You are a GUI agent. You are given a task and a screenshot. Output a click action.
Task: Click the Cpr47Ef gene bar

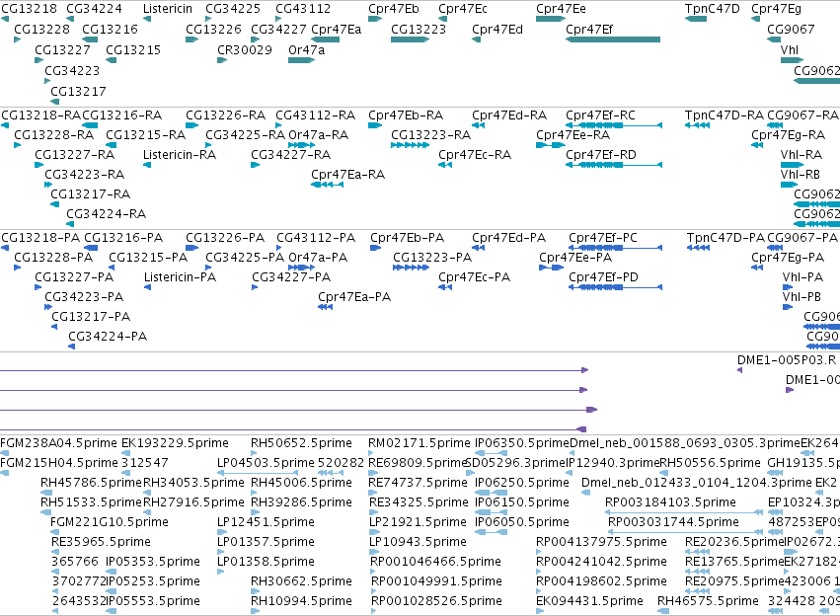point(613,39)
